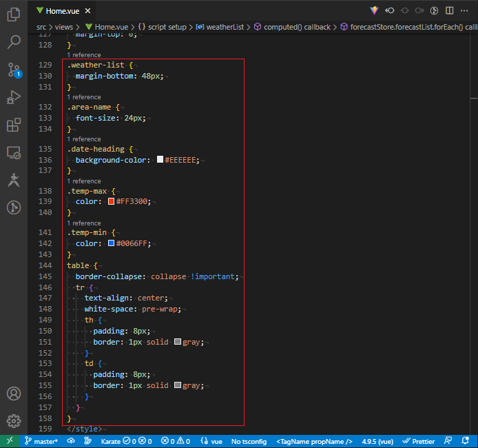Click the feedback person icon in status bar
The height and width of the screenshot is (448, 478).
point(448,441)
